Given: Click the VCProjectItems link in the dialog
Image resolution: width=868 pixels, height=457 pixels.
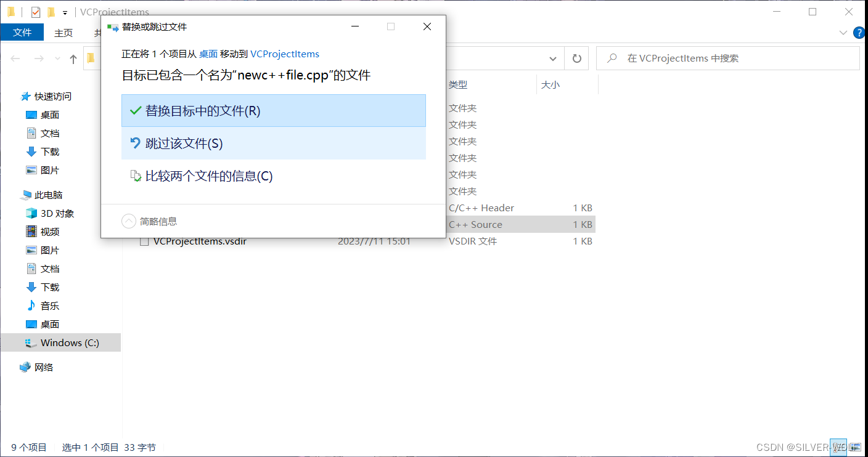Looking at the screenshot, I should (x=285, y=54).
